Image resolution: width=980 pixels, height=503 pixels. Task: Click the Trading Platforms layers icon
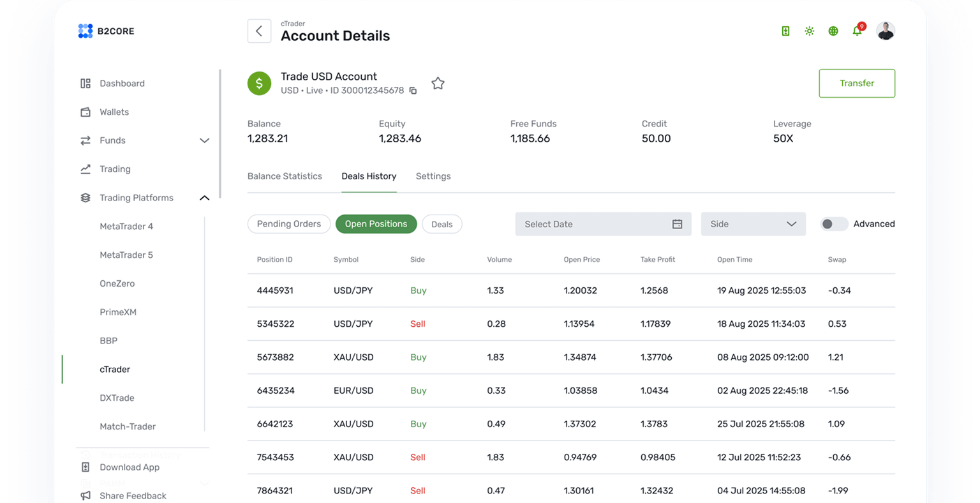click(x=85, y=198)
